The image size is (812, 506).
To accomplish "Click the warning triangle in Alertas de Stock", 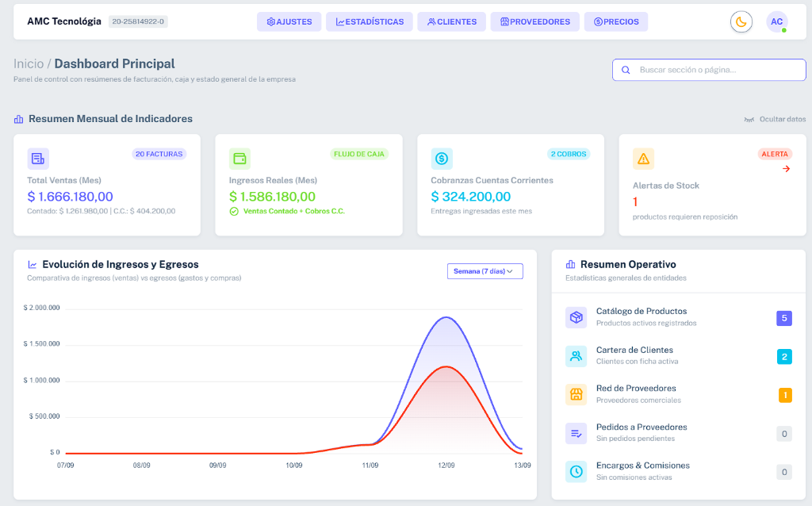I will click(x=643, y=159).
